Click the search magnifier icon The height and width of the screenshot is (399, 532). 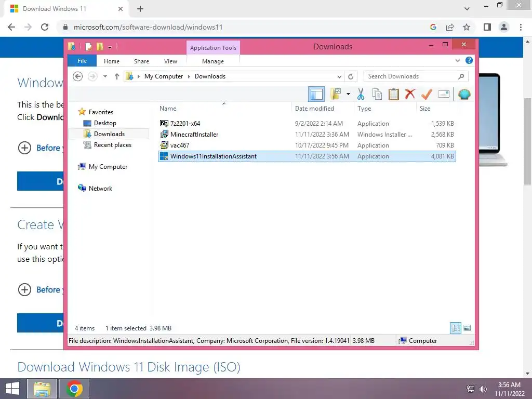tap(461, 76)
